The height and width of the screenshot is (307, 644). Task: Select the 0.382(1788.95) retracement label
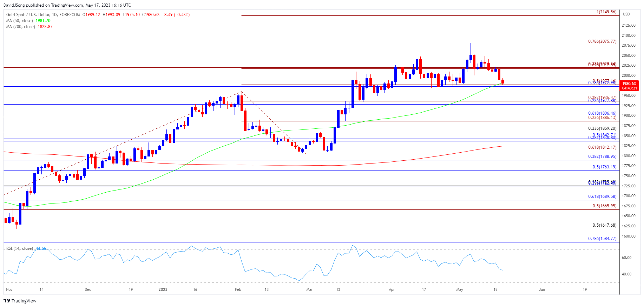[602, 156]
